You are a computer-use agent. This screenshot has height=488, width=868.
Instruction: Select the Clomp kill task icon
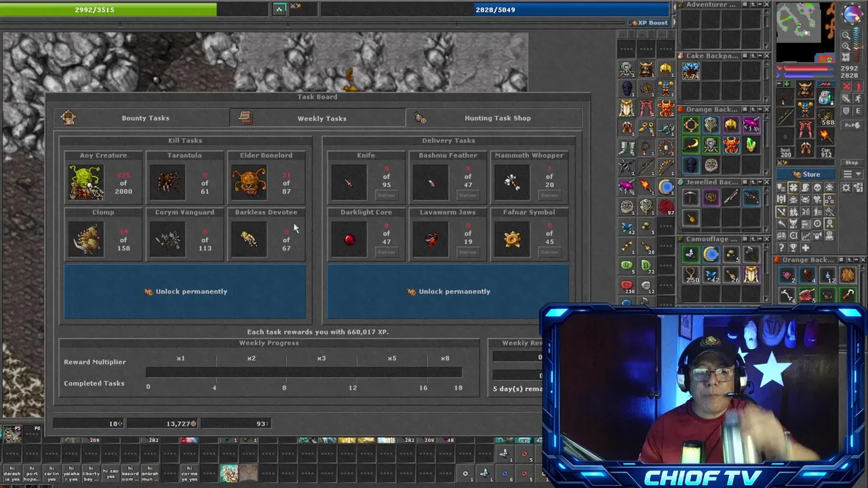(x=86, y=239)
